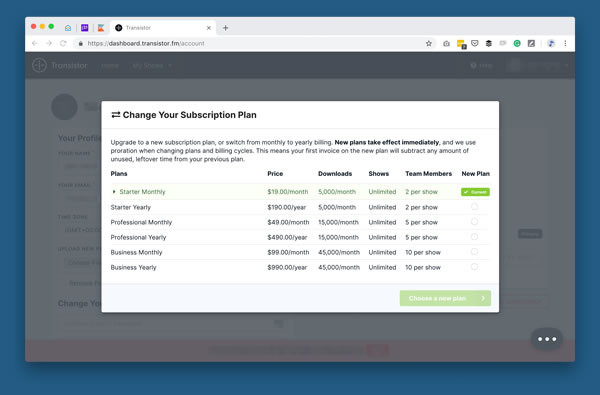
Task: Open Chrome three-dot menu
Action: click(x=565, y=44)
